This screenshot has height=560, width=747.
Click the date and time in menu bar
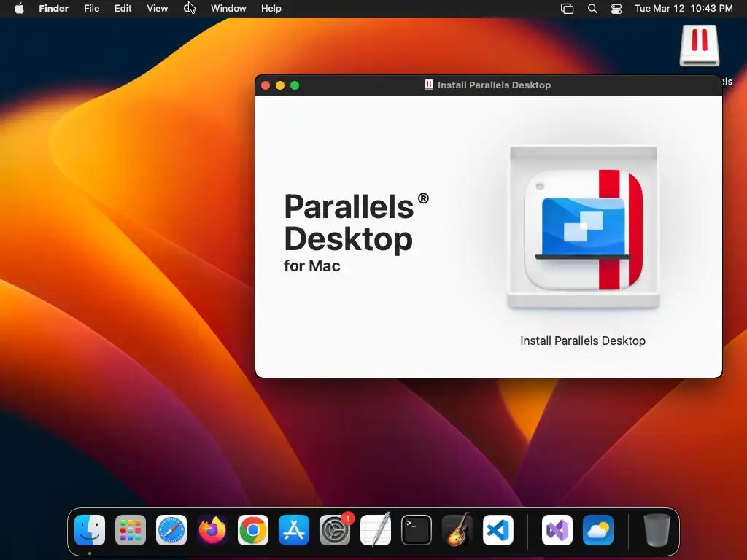tap(684, 8)
